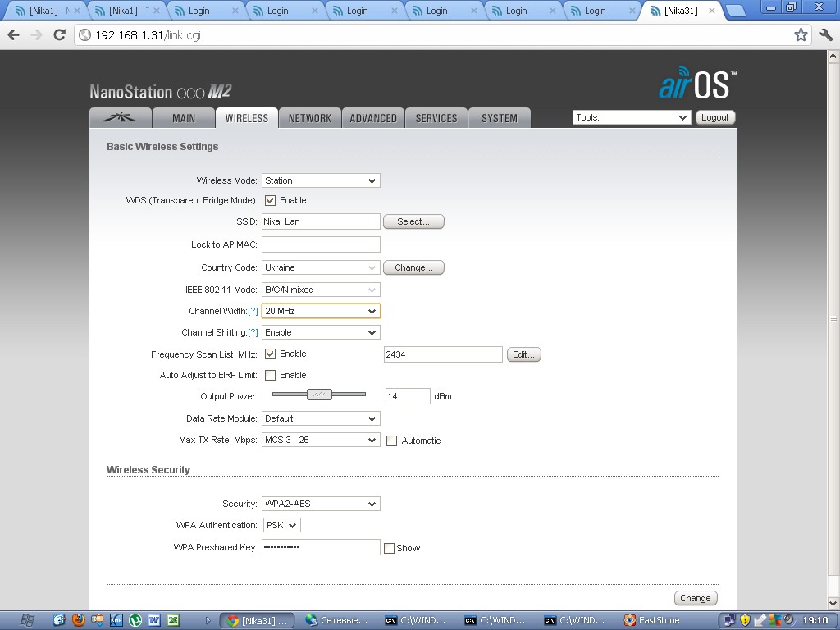Check Automatic Max TX Rate box

[391, 441]
